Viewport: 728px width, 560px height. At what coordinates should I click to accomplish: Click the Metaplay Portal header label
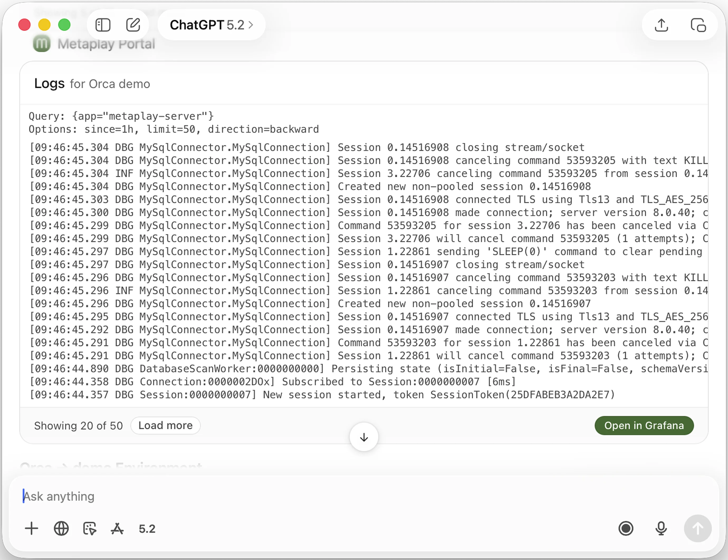click(x=107, y=43)
